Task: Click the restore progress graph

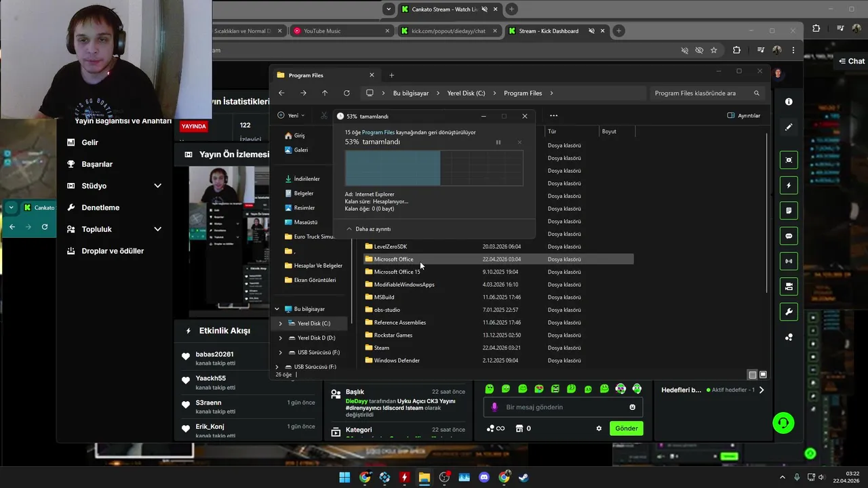Action: coord(434,168)
